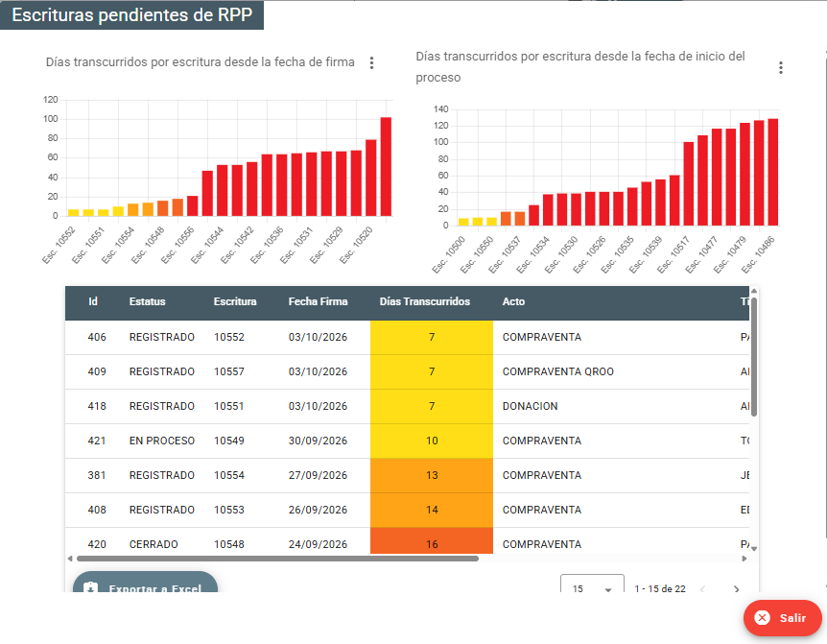Select escritura cell 10554
Viewport: 827px width, 644px height.
[x=229, y=475]
